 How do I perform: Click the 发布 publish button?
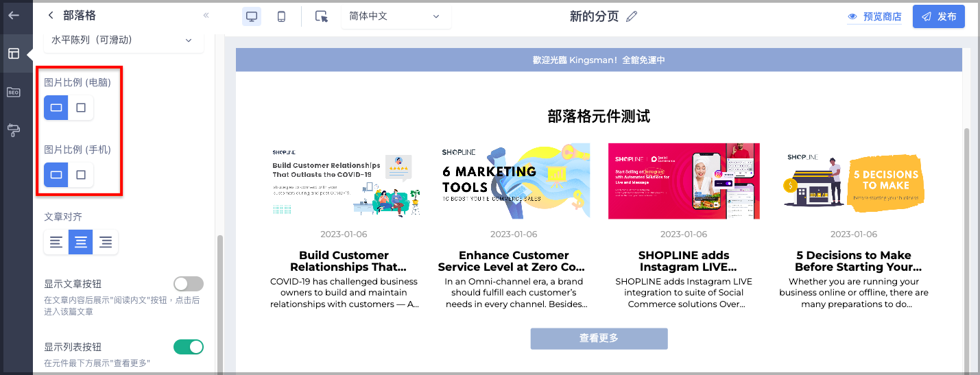(x=939, y=16)
